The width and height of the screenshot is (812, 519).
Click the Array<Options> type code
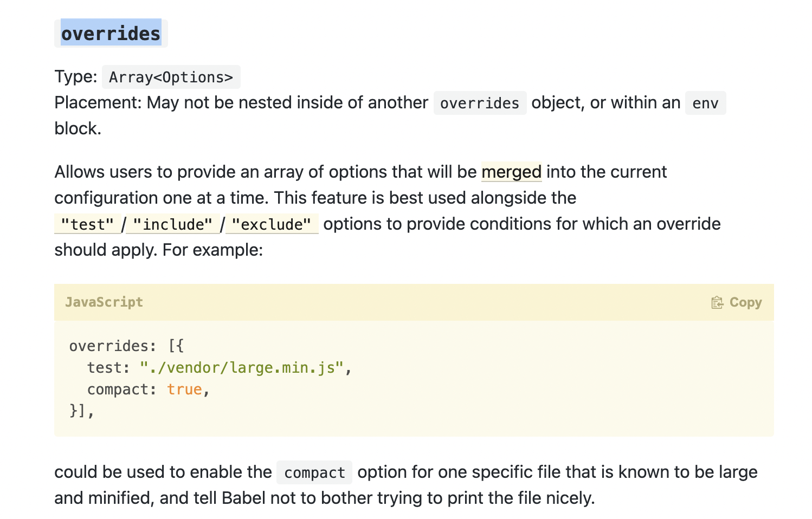(x=171, y=77)
